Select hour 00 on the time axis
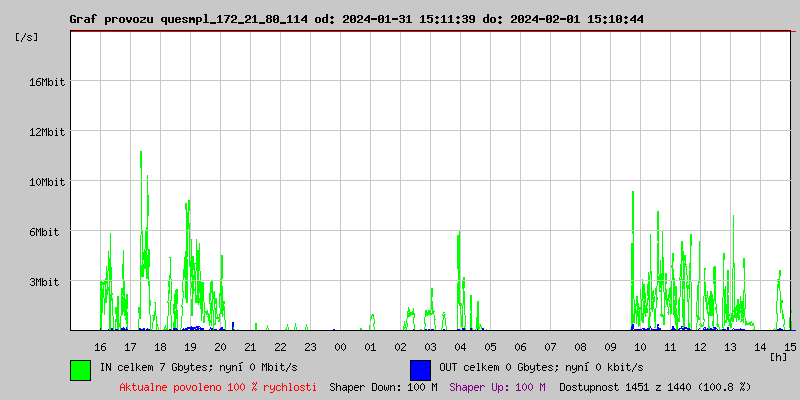Image resolution: width=800 pixels, height=400 pixels. pyautogui.click(x=340, y=346)
